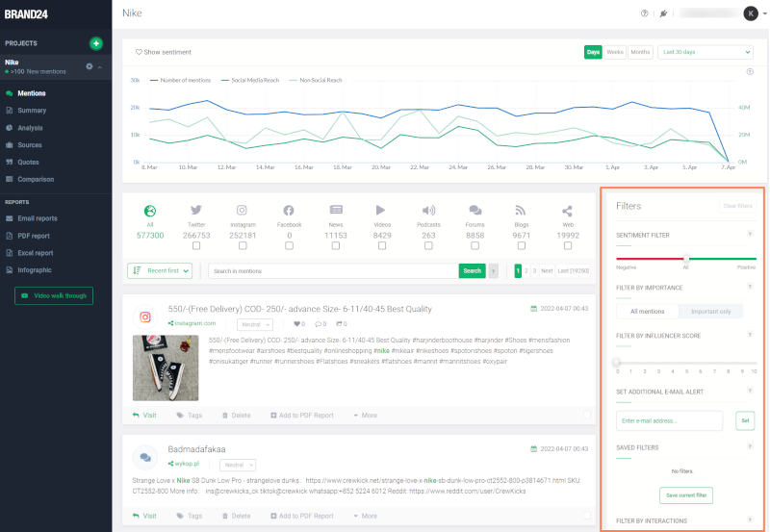Open Neutral sentiment dropdown on Instagram mention
This screenshot has height=532, width=770.
pos(255,324)
